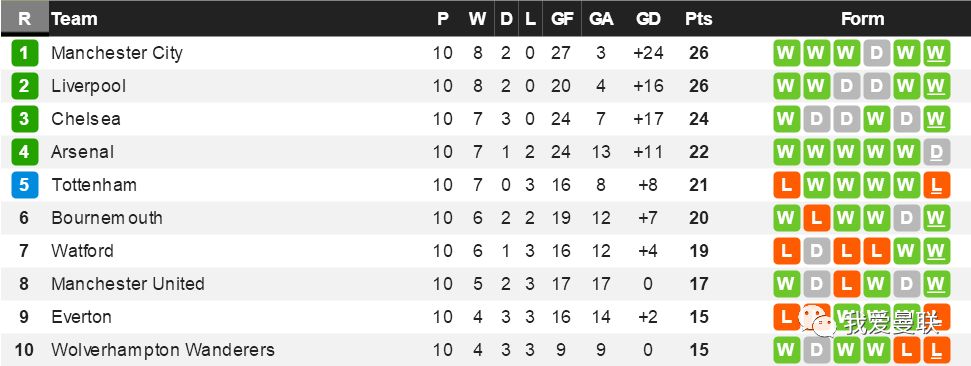Click Wolverhampton's last orange L form badge
This screenshot has height=366, width=971.
pyautogui.click(x=936, y=350)
